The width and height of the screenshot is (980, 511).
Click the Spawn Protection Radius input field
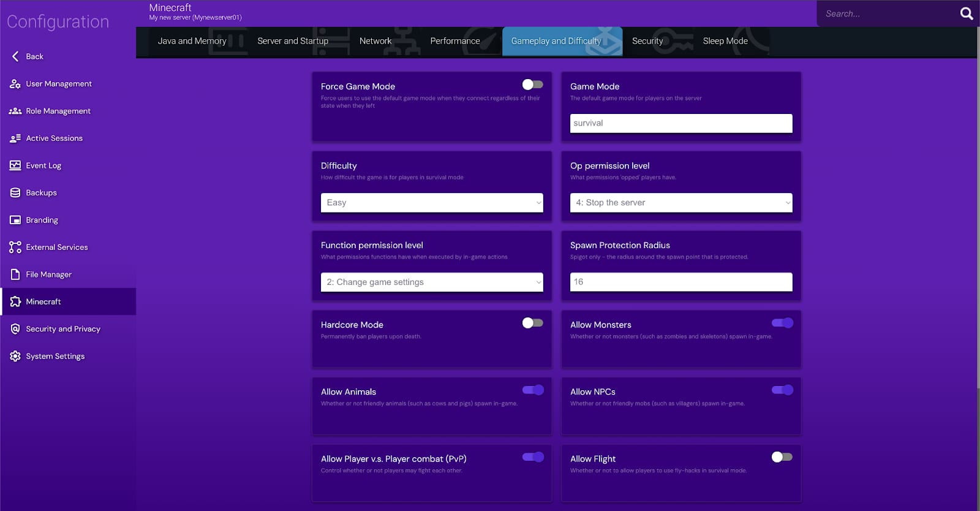(x=681, y=282)
